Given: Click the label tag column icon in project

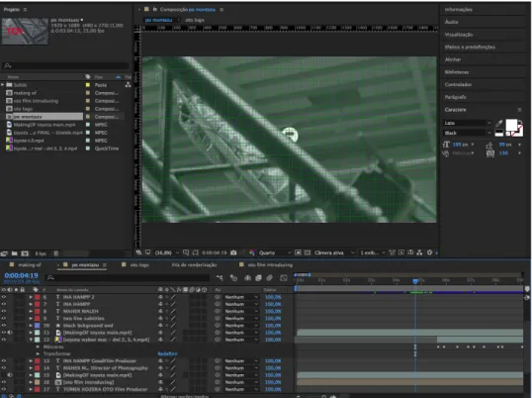Looking at the screenshot, I should 88,77.
